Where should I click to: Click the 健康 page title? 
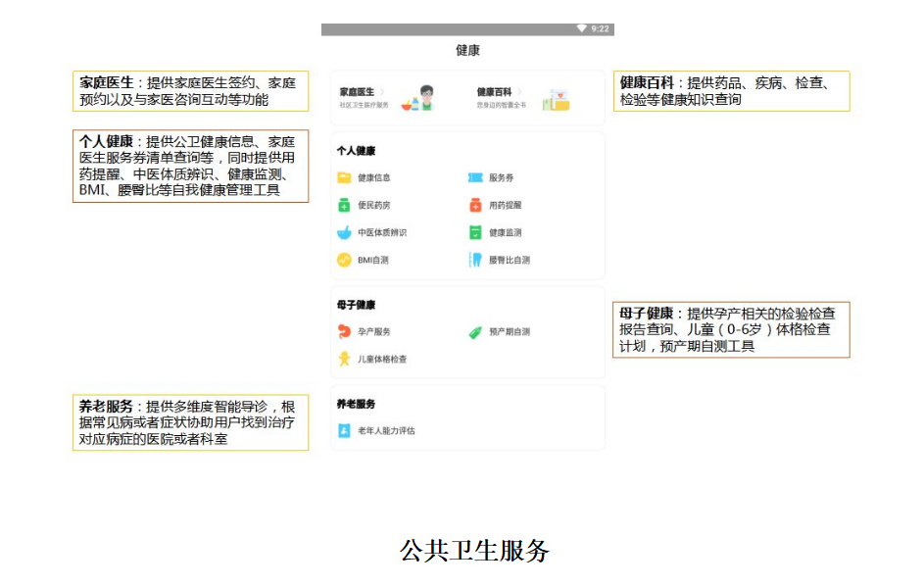coord(467,50)
